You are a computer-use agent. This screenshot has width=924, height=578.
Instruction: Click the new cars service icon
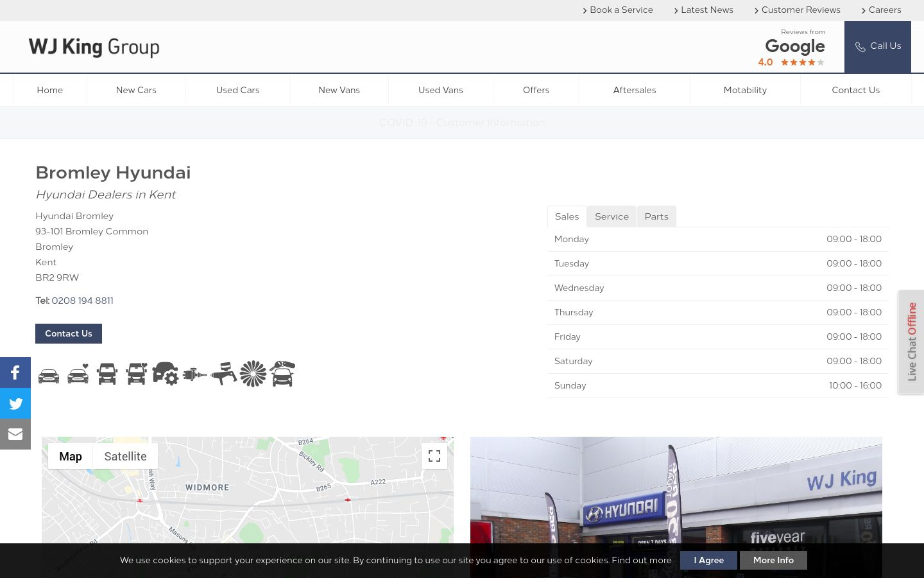tap(49, 375)
